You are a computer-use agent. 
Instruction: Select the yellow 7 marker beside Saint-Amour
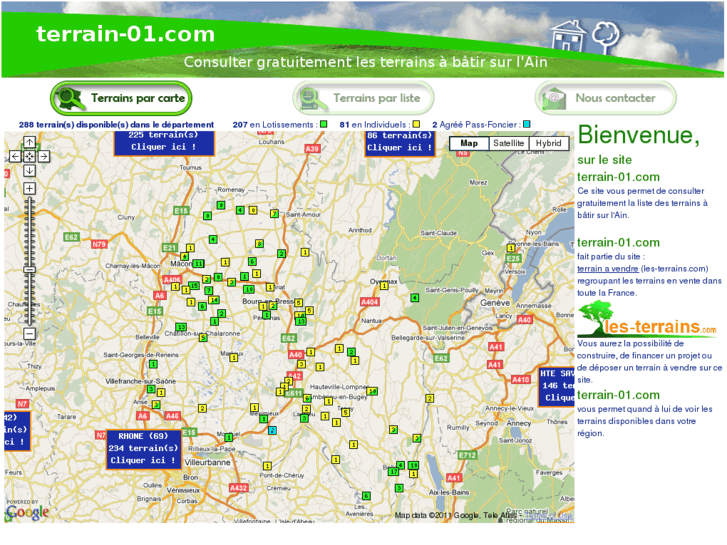pos(274,214)
